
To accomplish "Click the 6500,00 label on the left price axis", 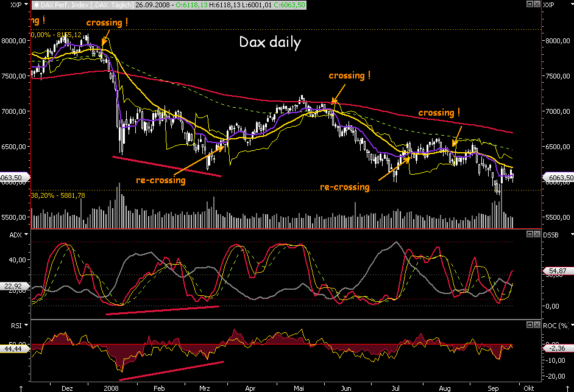I will pos(14,147).
